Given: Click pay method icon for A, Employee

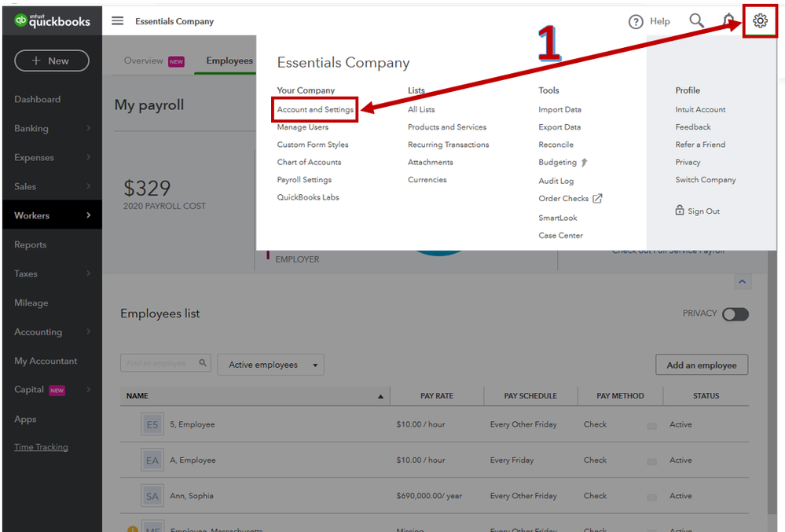Looking at the screenshot, I should (x=652, y=461).
